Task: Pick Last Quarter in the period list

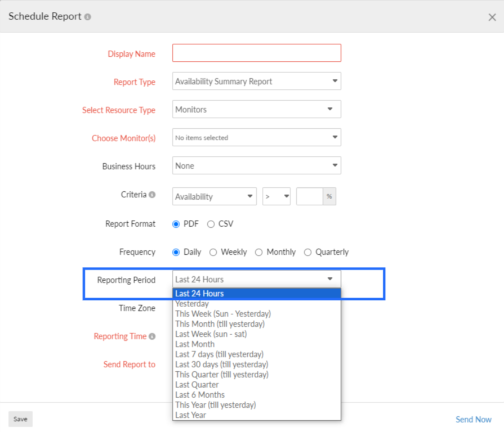Action: coord(197,385)
